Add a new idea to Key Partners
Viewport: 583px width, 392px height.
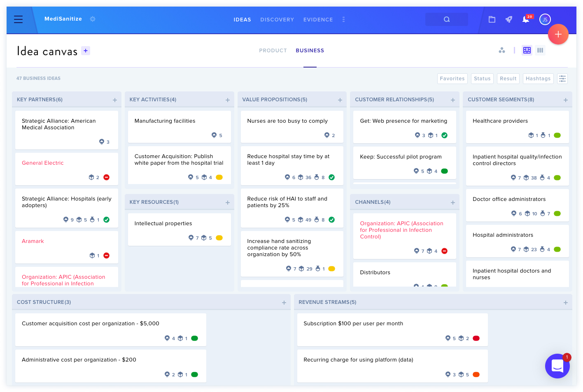[x=115, y=100]
